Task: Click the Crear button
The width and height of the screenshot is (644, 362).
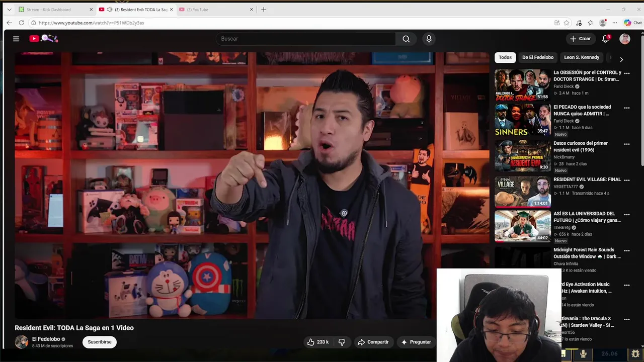Action: click(x=580, y=39)
